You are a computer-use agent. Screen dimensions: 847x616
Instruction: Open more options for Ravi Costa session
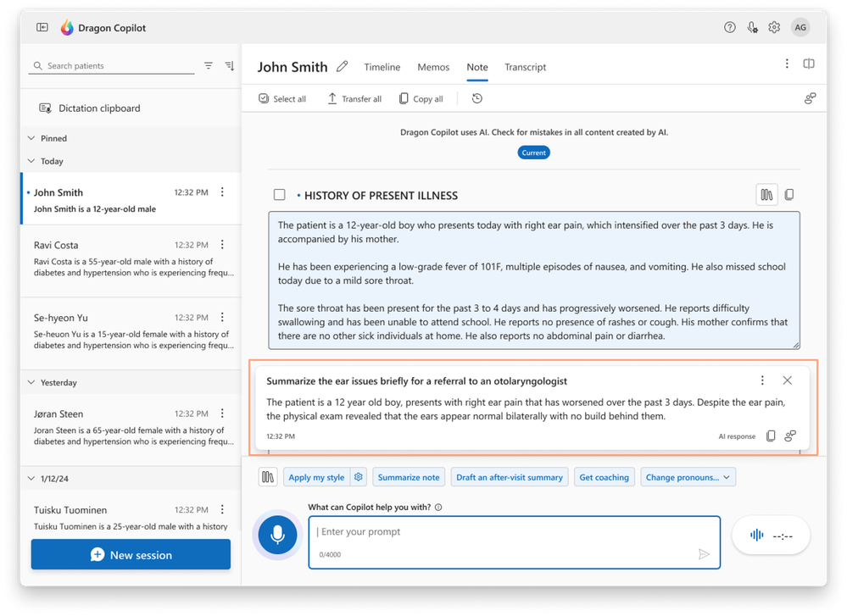(222, 245)
